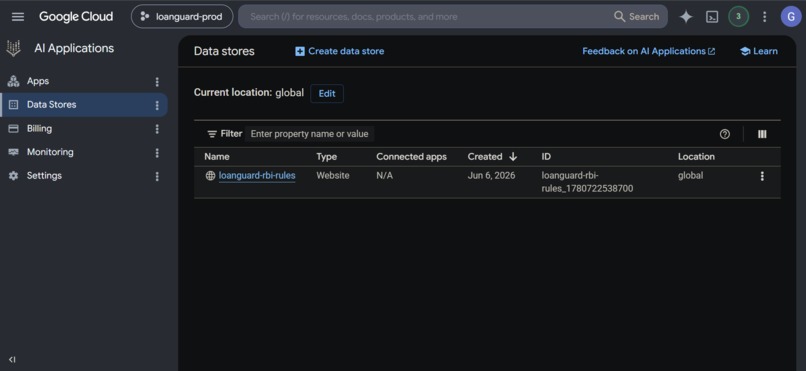
Task: Open the Billing item options menu
Action: point(157,129)
